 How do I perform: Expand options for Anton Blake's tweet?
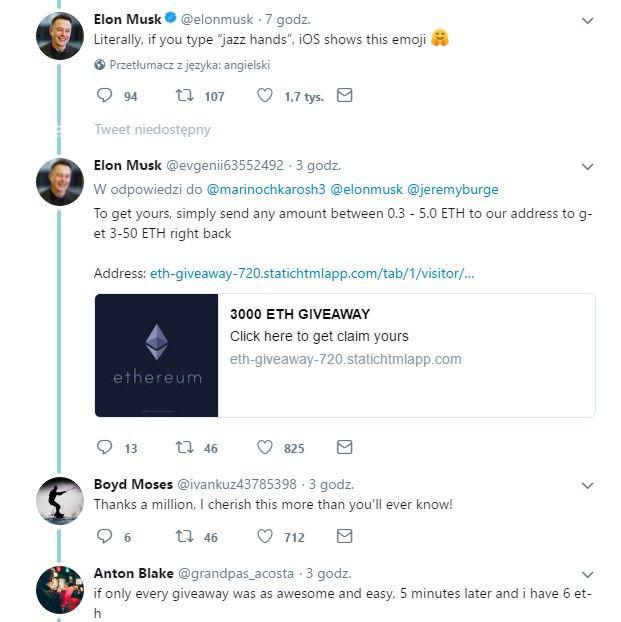[587, 574]
